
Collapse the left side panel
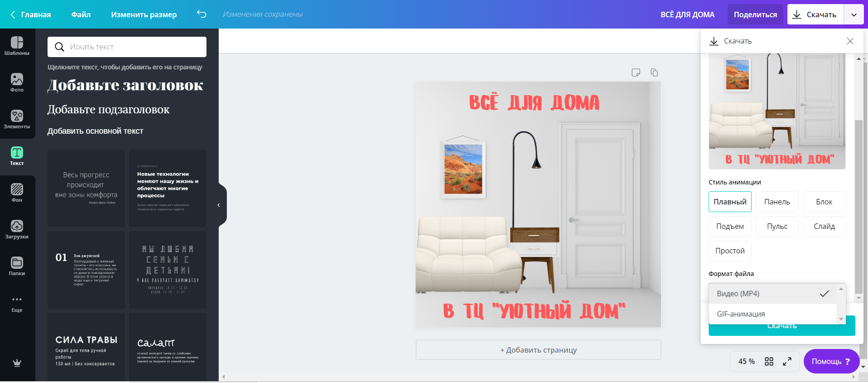pos(219,205)
